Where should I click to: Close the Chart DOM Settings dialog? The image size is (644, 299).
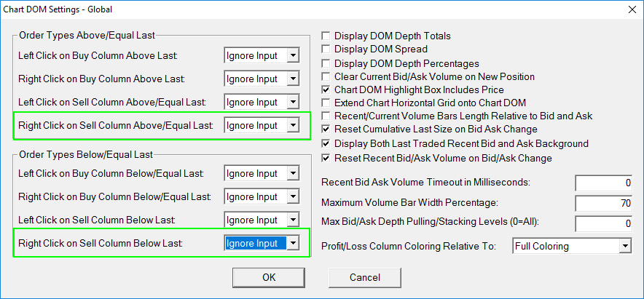630,9
